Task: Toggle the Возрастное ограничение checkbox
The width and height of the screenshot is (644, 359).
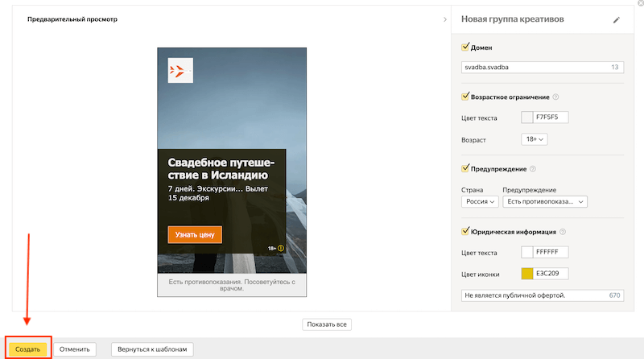Action: [x=465, y=97]
